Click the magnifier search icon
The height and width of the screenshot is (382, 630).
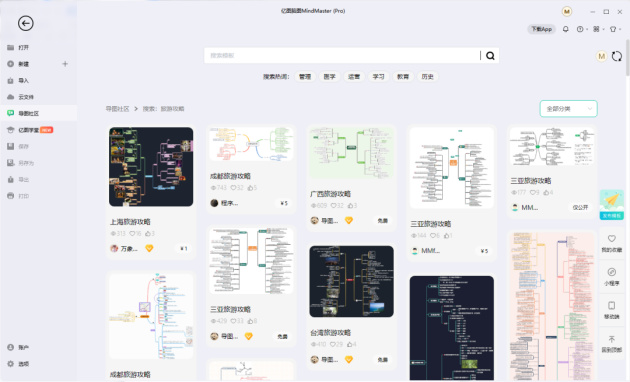tap(490, 56)
